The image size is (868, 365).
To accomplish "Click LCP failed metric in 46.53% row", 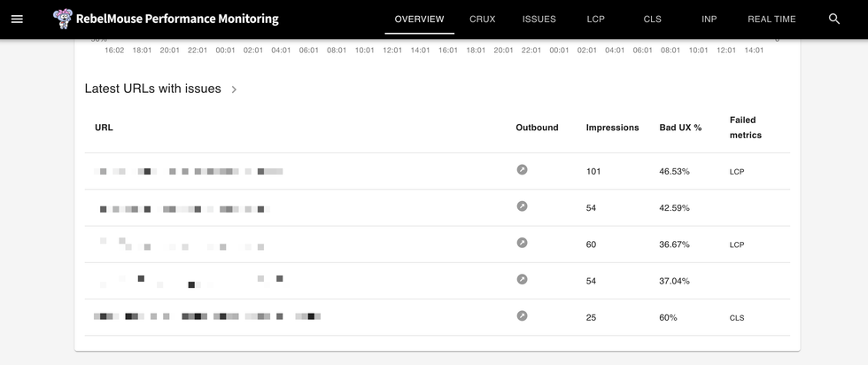I will 737,172.
